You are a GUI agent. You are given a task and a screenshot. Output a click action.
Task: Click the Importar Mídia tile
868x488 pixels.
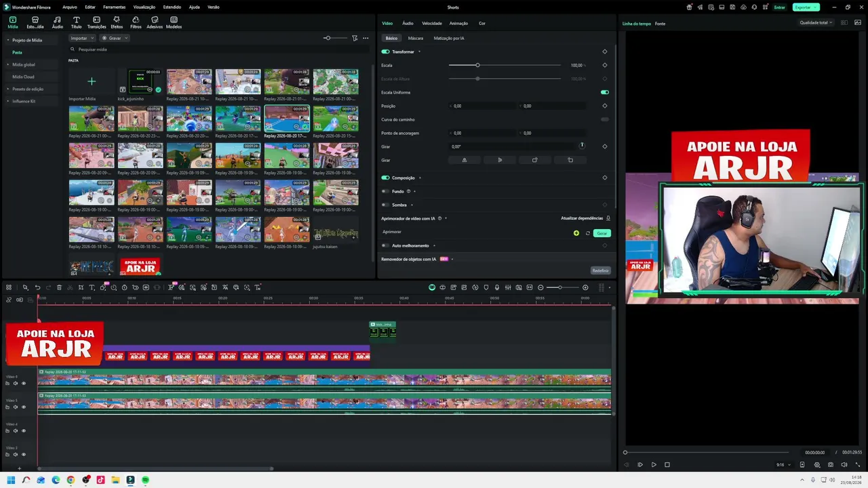click(92, 85)
